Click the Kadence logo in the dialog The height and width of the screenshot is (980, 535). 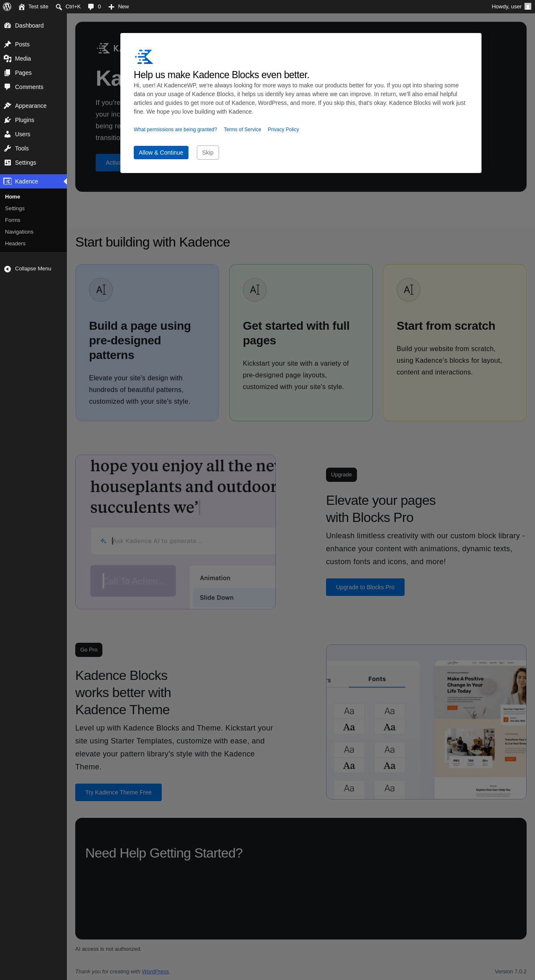point(144,56)
